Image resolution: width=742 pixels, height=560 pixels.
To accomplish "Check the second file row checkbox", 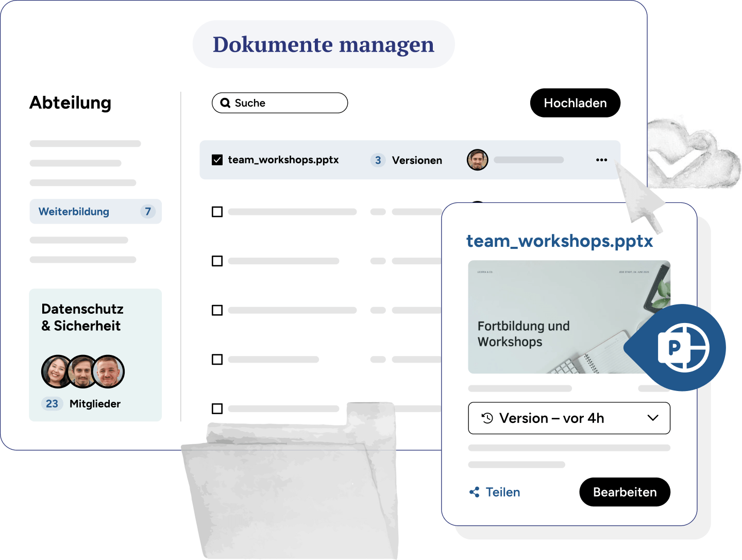I will (x=217, y=212).
